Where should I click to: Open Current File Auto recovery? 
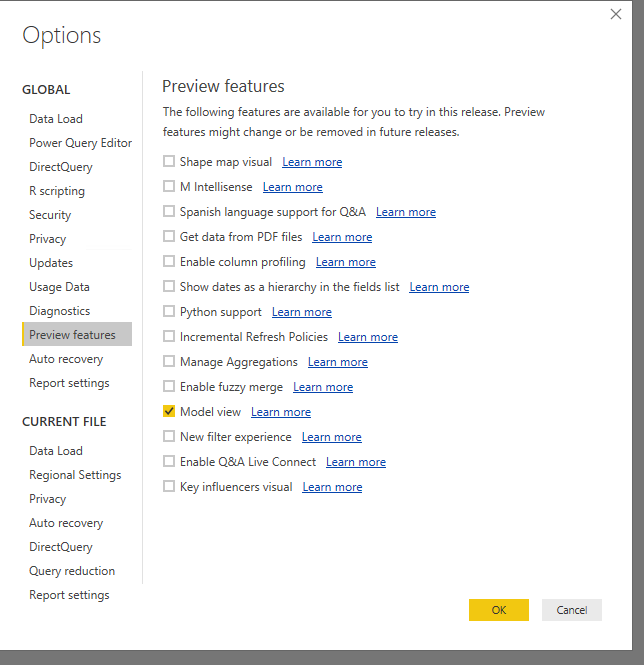66,523
